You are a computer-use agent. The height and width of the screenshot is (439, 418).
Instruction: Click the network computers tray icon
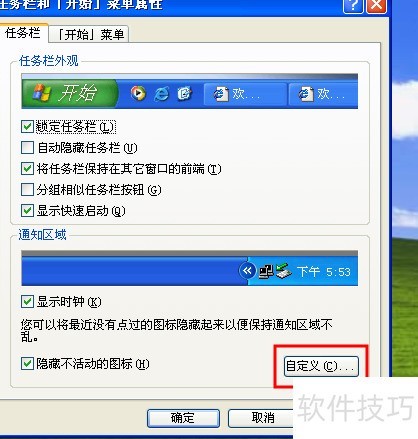coord(266,271)
